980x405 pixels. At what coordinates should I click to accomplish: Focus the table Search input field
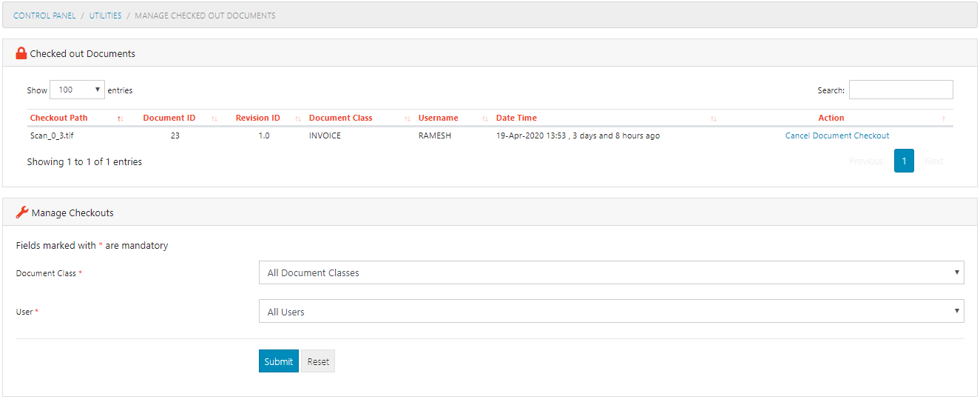[x=900, y=90]
